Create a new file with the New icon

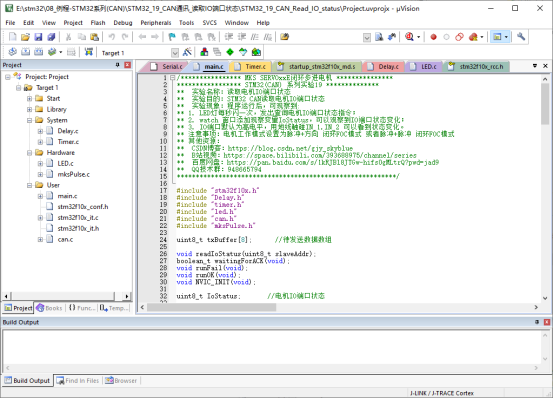pos(12,37)
